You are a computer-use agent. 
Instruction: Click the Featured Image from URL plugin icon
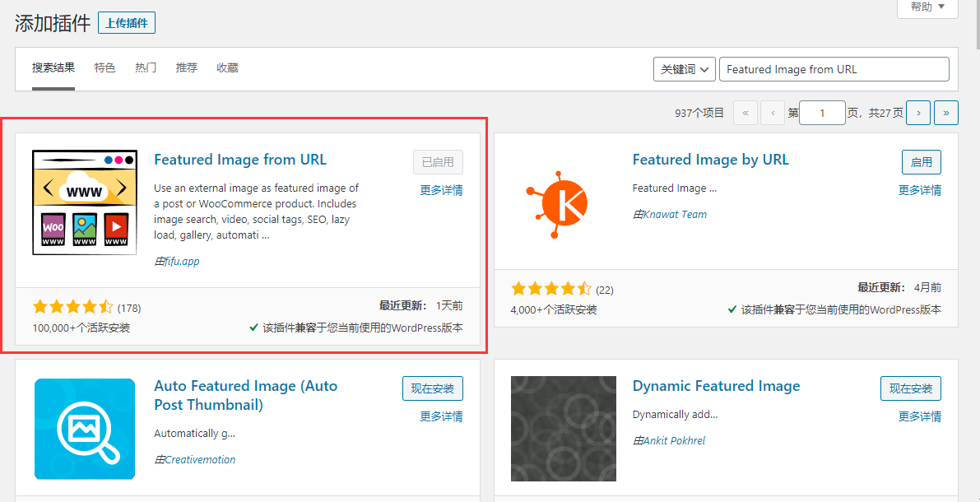pyautogui.click(x=84, y=202)
